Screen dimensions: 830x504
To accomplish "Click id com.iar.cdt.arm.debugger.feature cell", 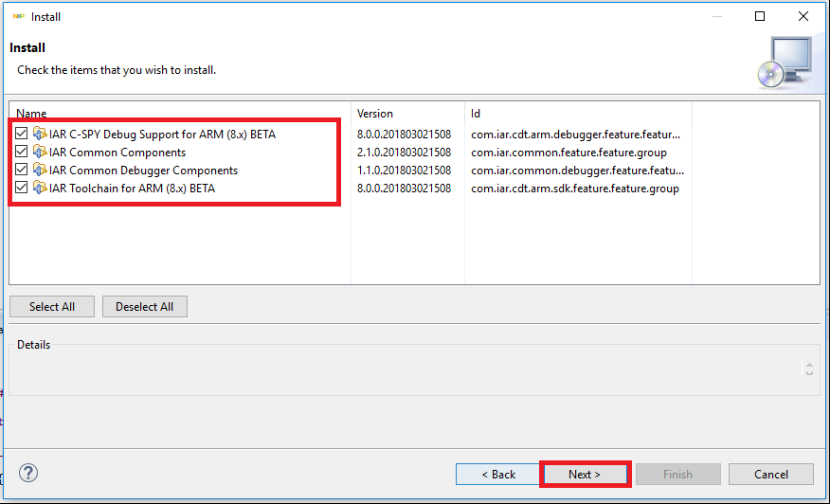I will 575,134.
